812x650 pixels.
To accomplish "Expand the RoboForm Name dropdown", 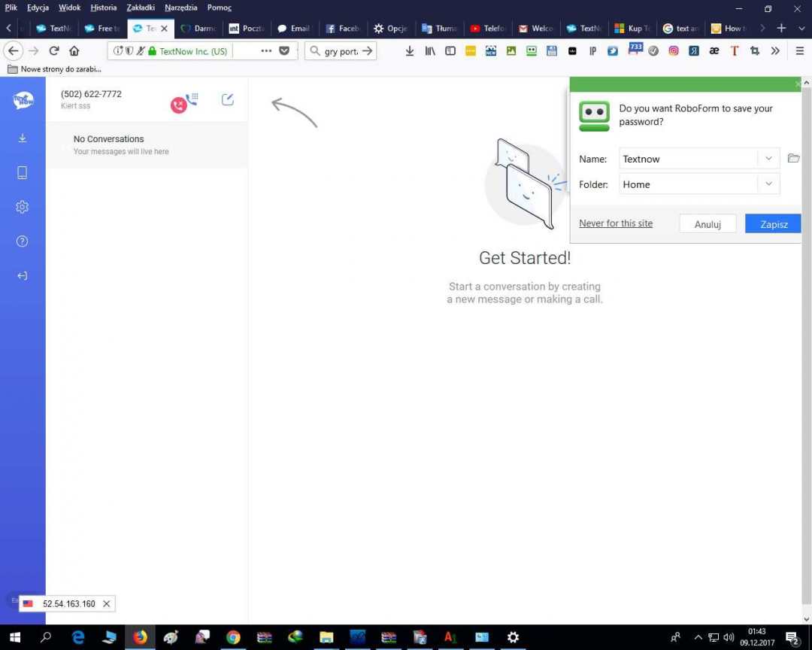I will pos(768,159).
